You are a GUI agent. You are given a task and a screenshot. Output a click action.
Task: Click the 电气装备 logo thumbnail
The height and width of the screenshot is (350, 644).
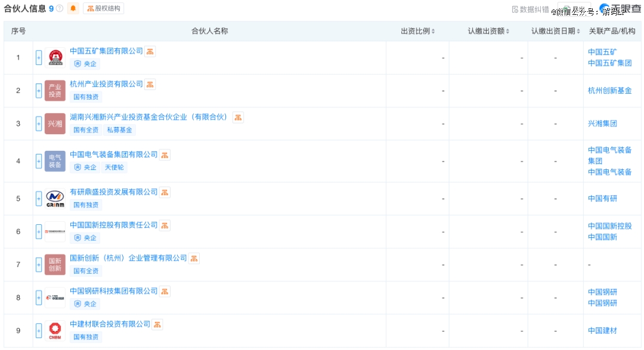coord(55,162)
